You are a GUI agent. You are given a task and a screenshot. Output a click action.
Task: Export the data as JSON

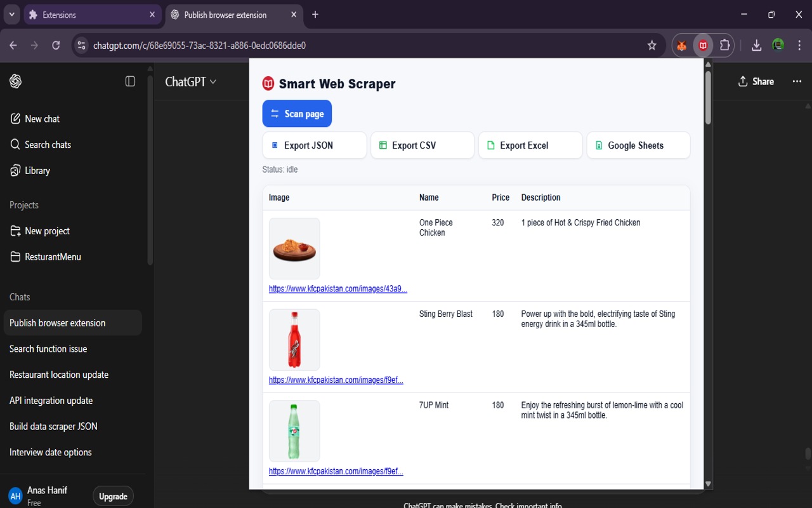click(315, 145)
